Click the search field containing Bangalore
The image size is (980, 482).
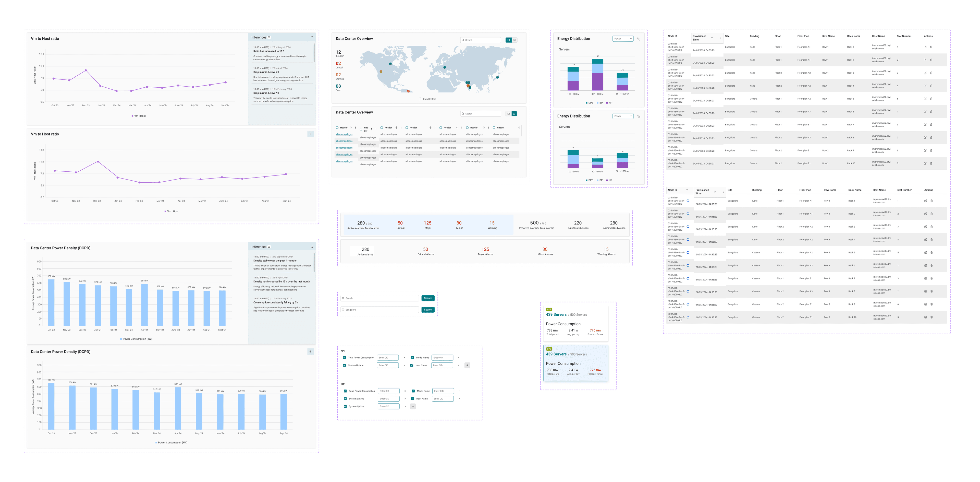380,310
